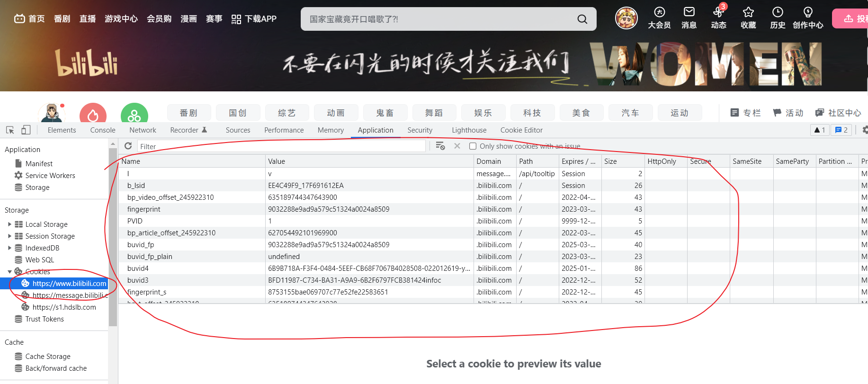The image size is (868, 384).
Task: Switch to Elements tab
Action: click(62, 130)
